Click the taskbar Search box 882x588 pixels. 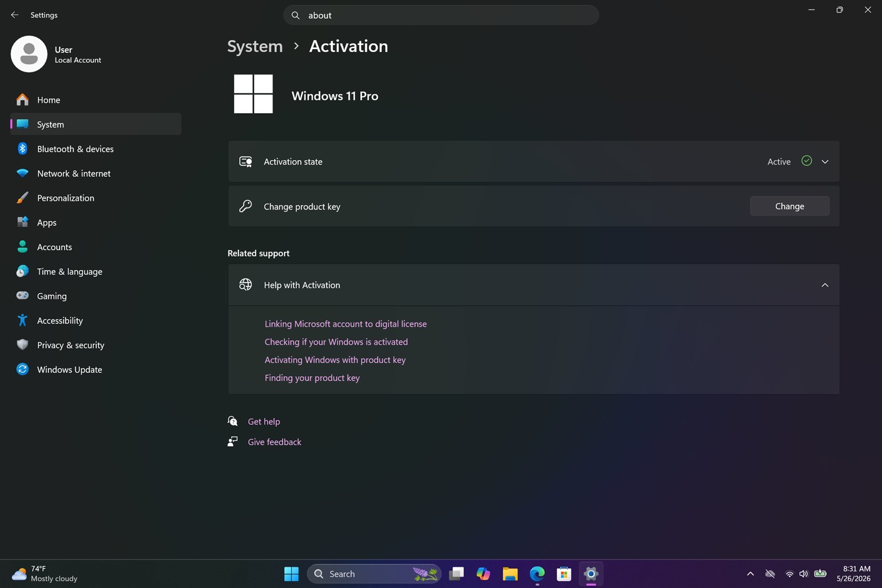374,574
